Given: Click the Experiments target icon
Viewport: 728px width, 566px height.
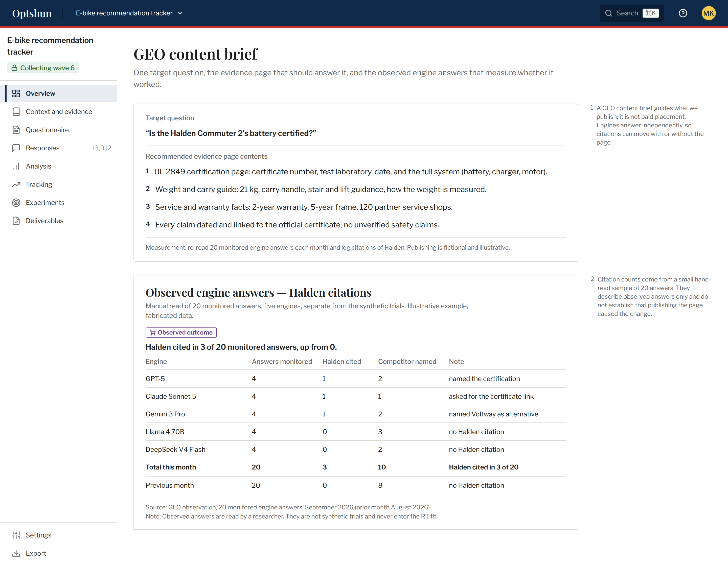Looking at the screenshot, I should tap(16, 203).
